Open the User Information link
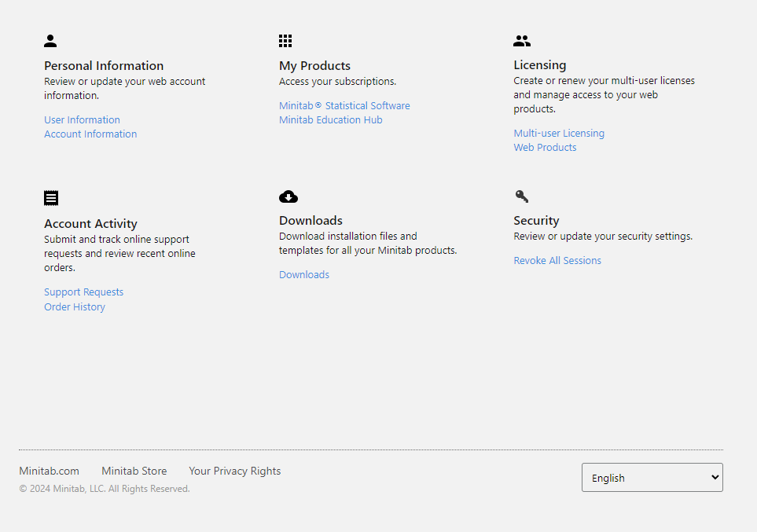The height and width of the screenshot is (532, 757). pyautogui.click(x=82, y=120)
